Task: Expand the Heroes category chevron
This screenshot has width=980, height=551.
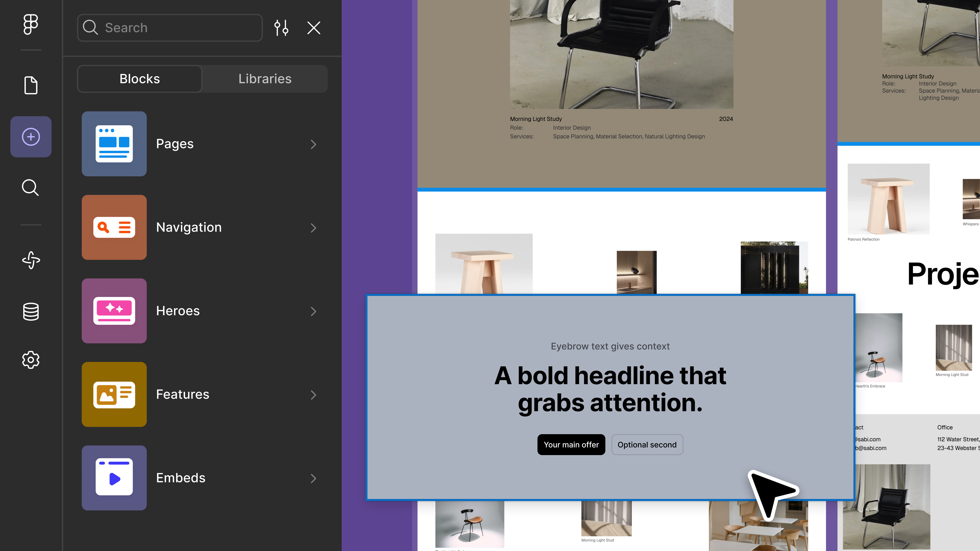Action: (x=313, y=311)
